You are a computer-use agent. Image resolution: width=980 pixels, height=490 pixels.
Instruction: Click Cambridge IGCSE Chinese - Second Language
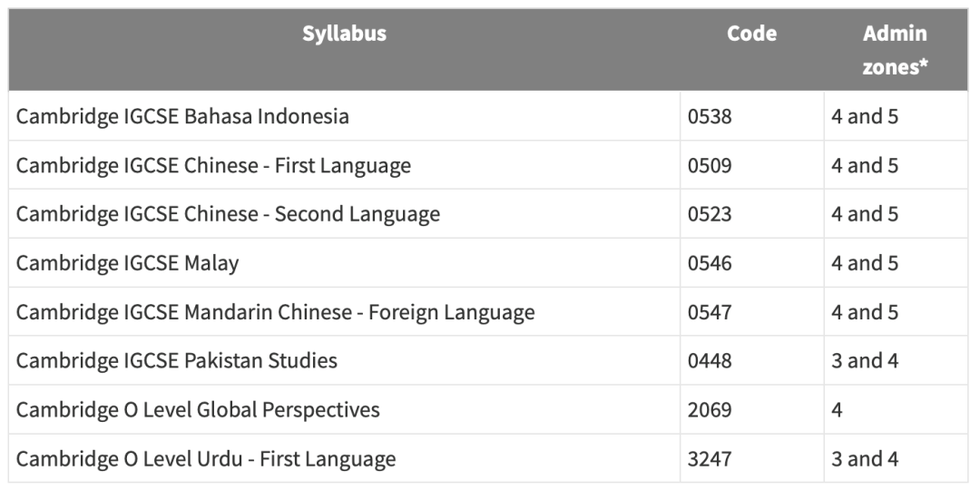(228, 215)
